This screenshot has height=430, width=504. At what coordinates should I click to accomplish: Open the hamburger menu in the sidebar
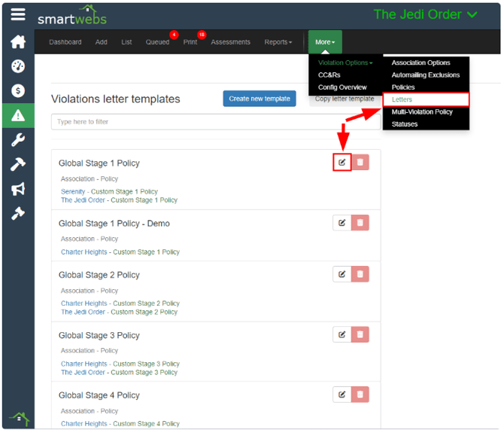point(17,14)
